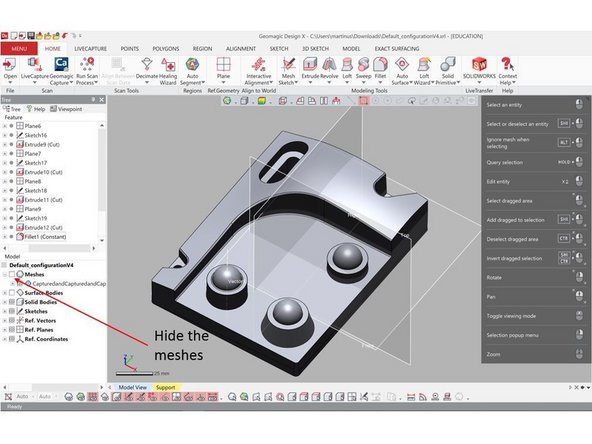Open the Help tab in Tree panel
This screenshot has height=444, width=592.
35,109
